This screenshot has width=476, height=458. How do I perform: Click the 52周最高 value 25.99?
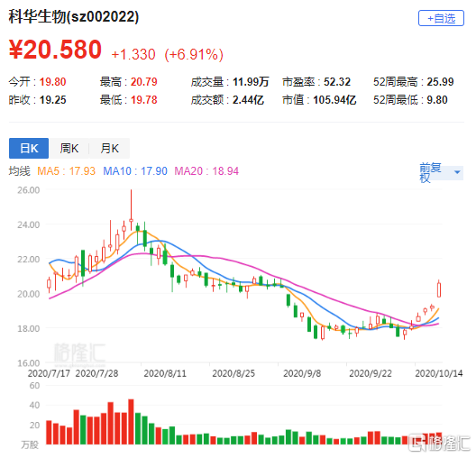(x=440, y=82)
